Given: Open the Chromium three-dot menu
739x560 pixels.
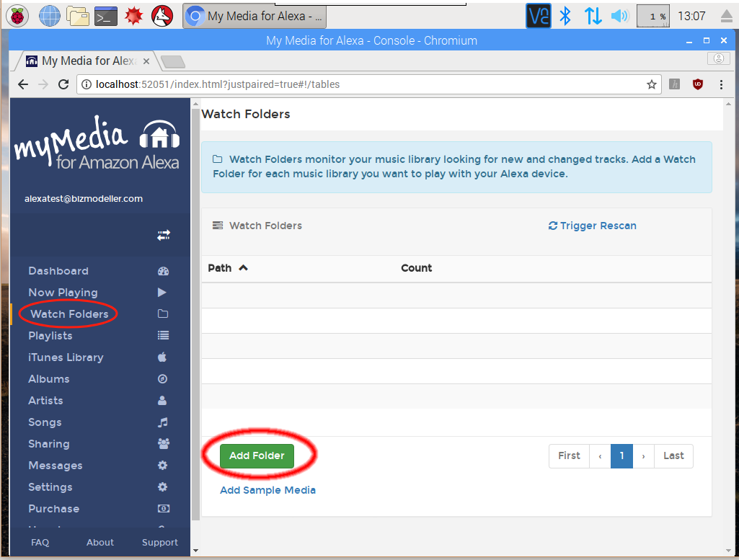Looking at the screenshot, I should point(721,84).
